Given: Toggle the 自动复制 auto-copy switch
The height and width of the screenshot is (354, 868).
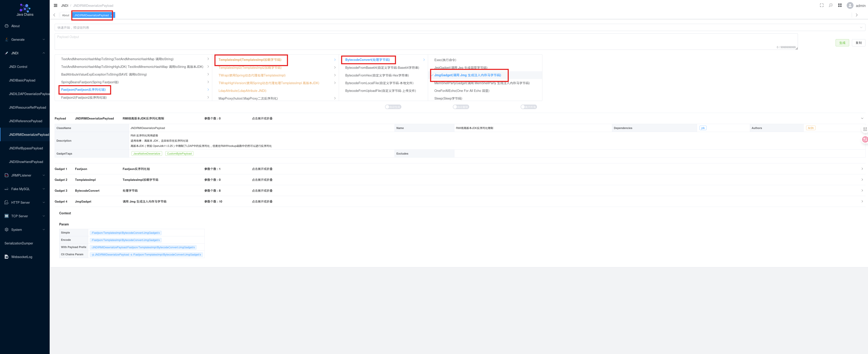Looking at the screenshot, I should [x=461, y=107].
